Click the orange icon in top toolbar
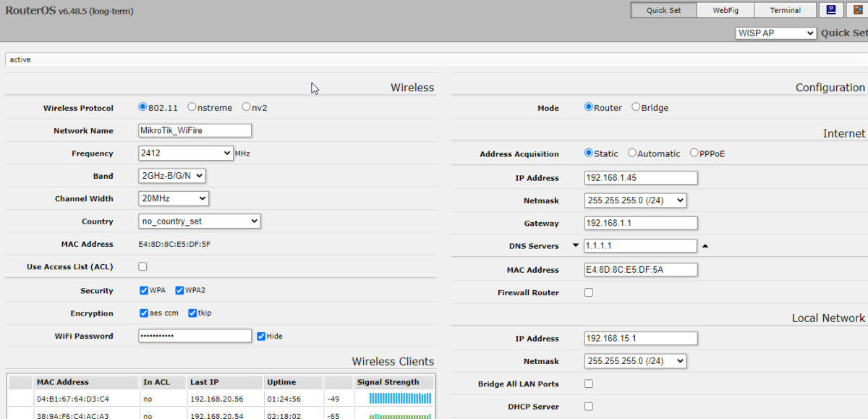This screenshot has width=868, height=419. point(859,10)
